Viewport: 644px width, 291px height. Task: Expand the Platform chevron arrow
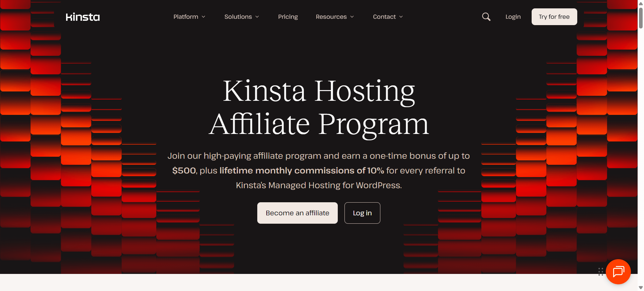[x=203, y=17]
